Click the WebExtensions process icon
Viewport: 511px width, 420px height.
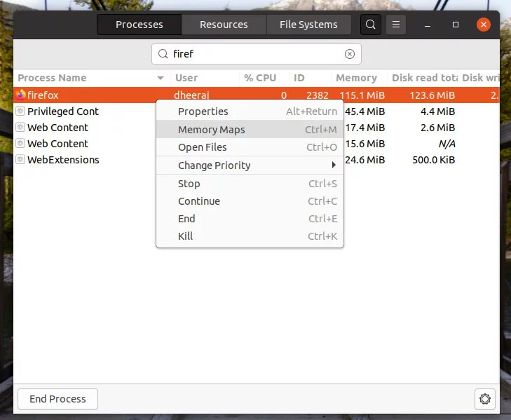point(20,159)
